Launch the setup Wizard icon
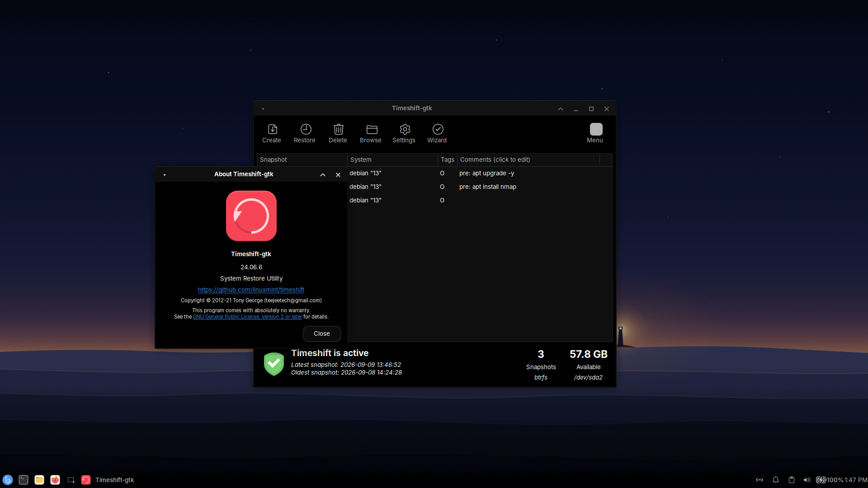868x488 pixels. coord(438,129)
